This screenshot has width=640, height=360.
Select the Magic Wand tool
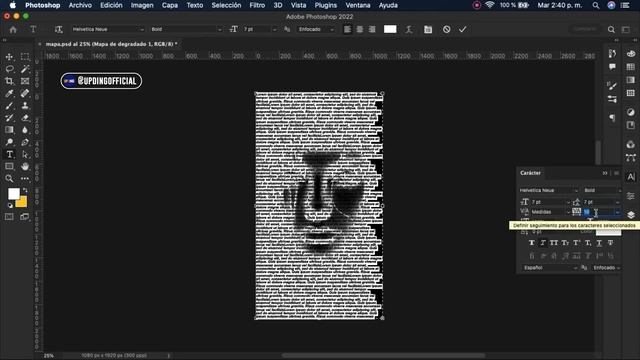(x=25, y=69)
